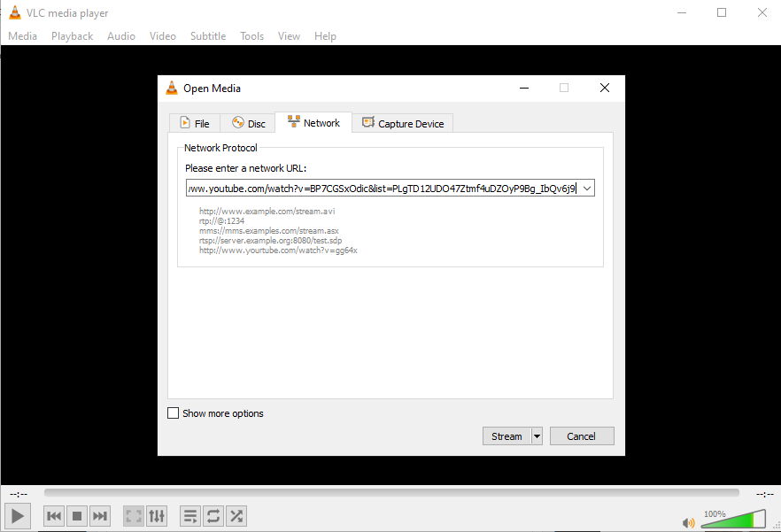Enable Show more options checkbox
The height and width of the screenshot is (532, 781).
[x=173, y=413]
